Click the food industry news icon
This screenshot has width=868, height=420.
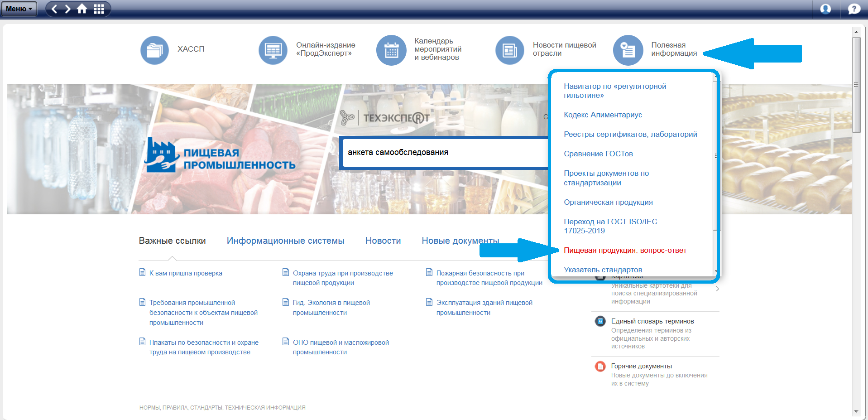[x=510, y=50]
